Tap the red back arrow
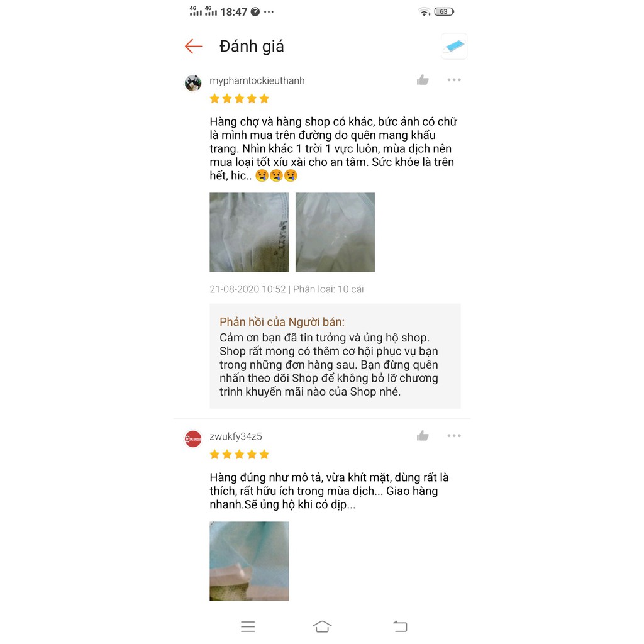Image resolution: width=644 pixels, height=644 pixels. pyautogui.click(x=194, y=47)
